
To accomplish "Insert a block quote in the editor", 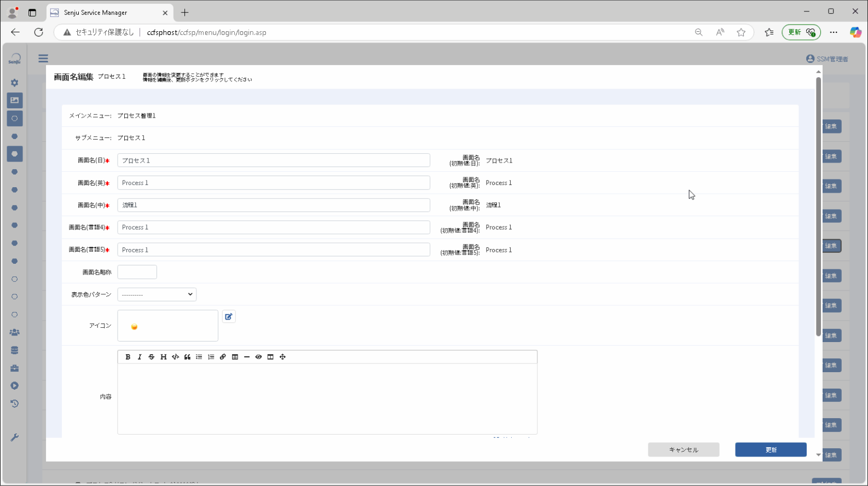I will click(x=187, y=357).
